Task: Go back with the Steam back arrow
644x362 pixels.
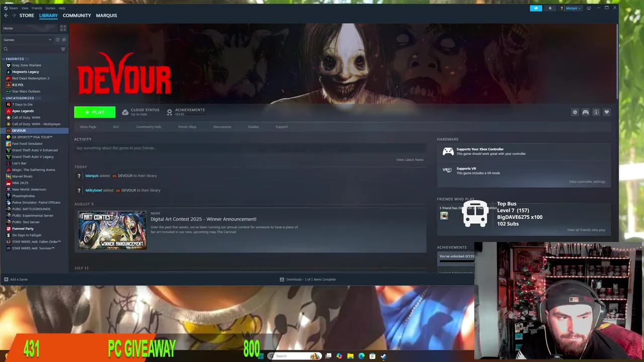Action: [x=6, y=16]
